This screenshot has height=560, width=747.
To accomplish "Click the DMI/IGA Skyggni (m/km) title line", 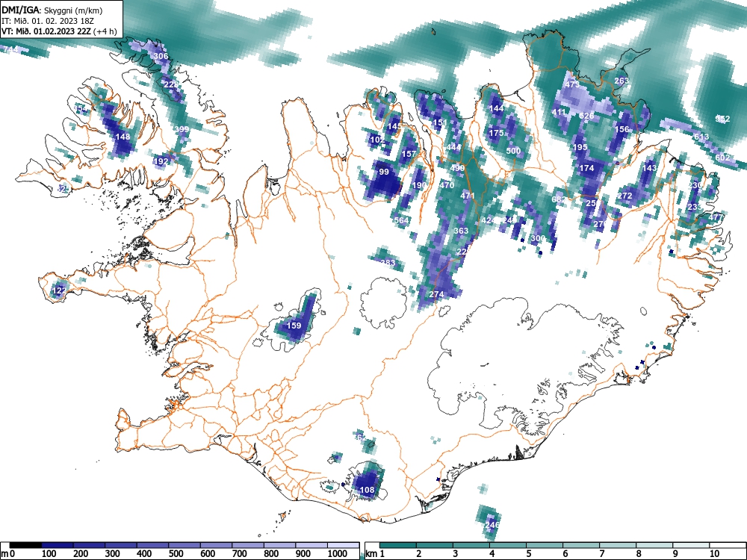I will click(52, 10).
